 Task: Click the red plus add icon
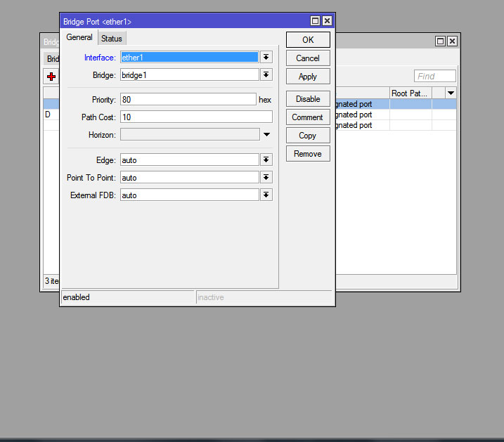[x=51, y=77]
